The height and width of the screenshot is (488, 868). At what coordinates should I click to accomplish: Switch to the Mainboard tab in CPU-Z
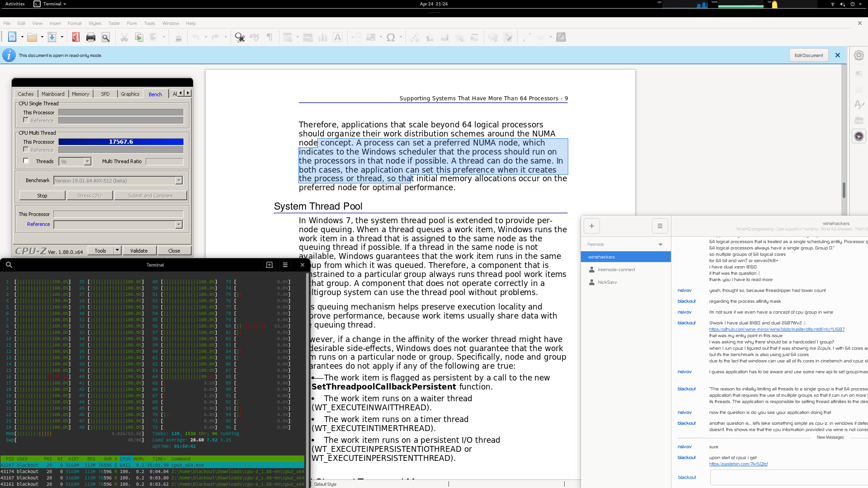53,94
